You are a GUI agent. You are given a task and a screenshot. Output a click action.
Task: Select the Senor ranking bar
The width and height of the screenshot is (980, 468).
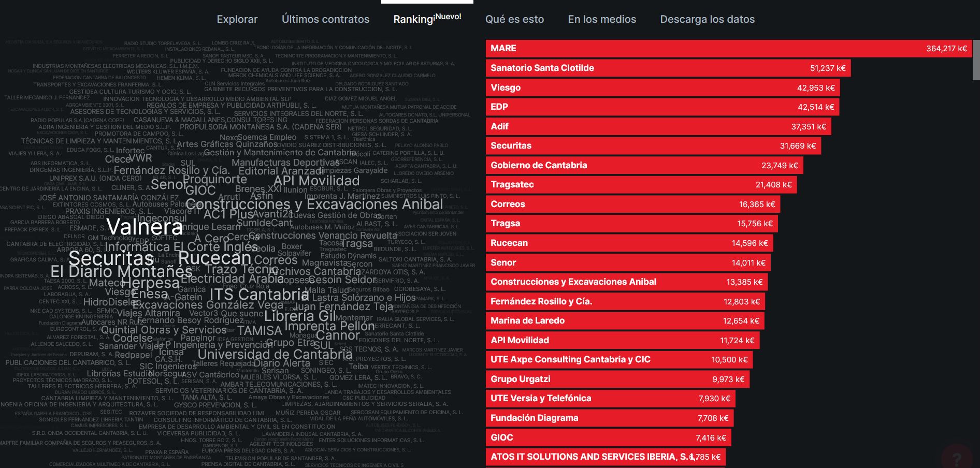pos(628,262)
